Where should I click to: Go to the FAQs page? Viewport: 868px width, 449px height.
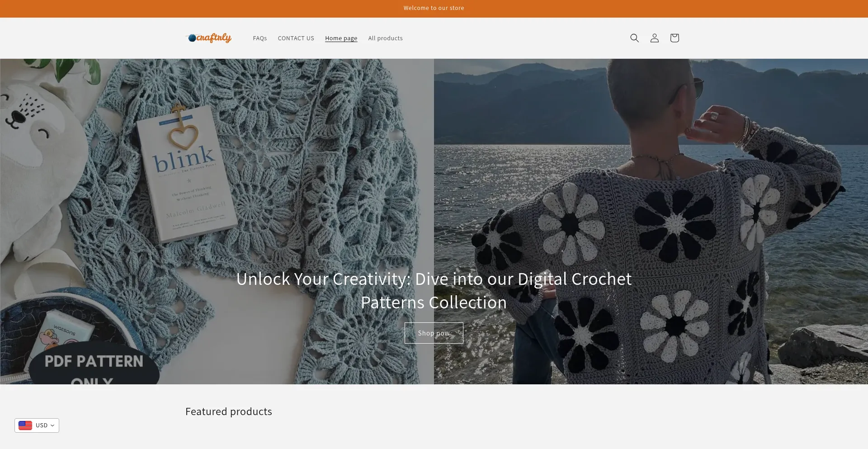pos(259,38)
